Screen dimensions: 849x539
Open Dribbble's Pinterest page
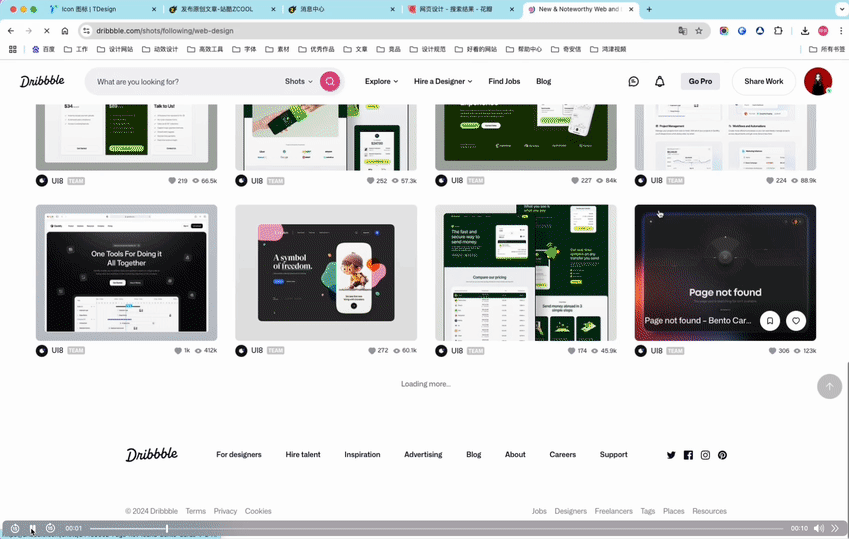[722, 455]
